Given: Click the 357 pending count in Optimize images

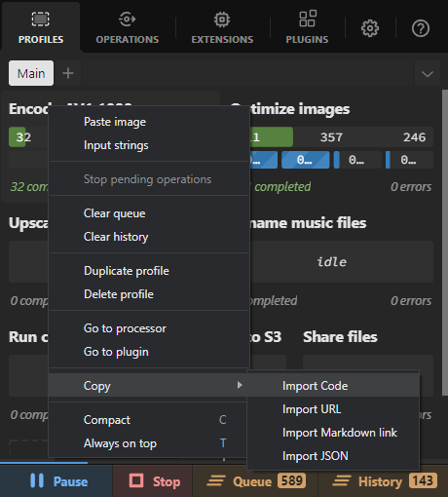Looking at the screenshot, I should [x=331, y=137].
